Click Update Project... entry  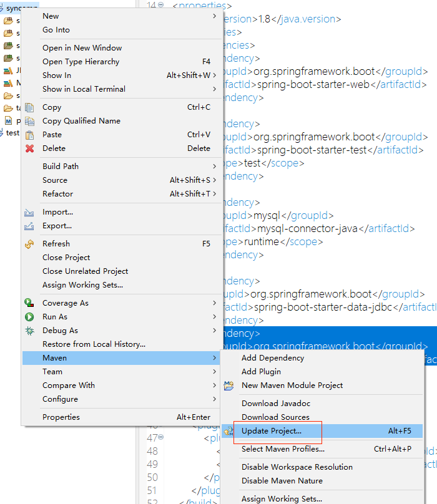pyautogui.click(x=322, y=431)
